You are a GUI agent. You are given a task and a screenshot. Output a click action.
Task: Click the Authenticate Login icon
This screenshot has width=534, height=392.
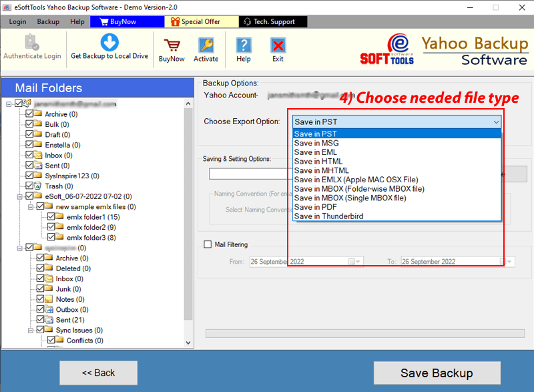32,42
